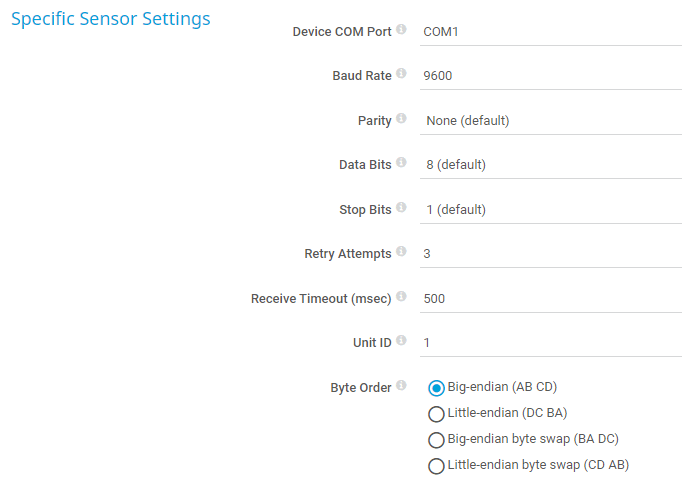
Task: Select Little-endian (DC BA) radio option
Action: tap(436, 414)
